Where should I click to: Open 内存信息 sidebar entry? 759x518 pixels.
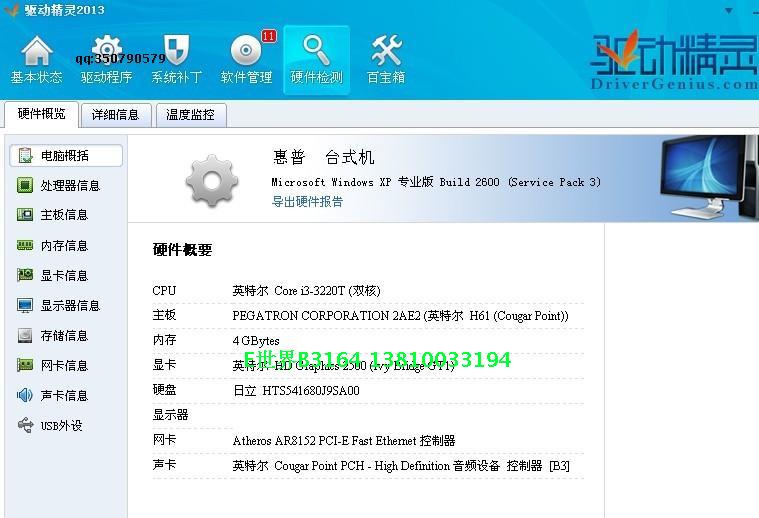[x=64, y=246]
